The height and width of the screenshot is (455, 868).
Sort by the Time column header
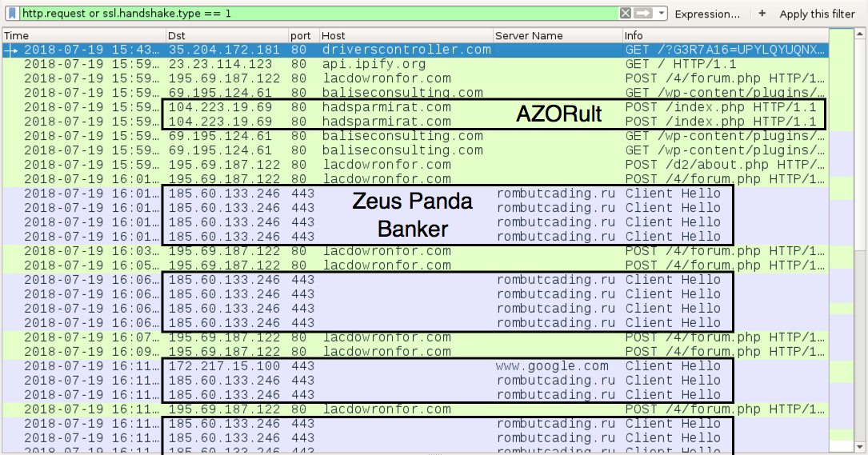tap(84, 35)
